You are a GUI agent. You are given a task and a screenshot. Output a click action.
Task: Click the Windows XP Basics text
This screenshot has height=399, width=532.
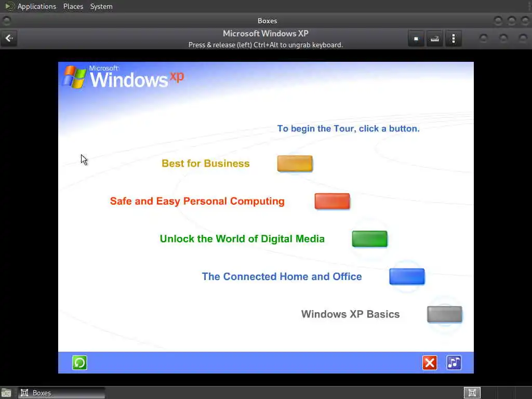(351, 314)
